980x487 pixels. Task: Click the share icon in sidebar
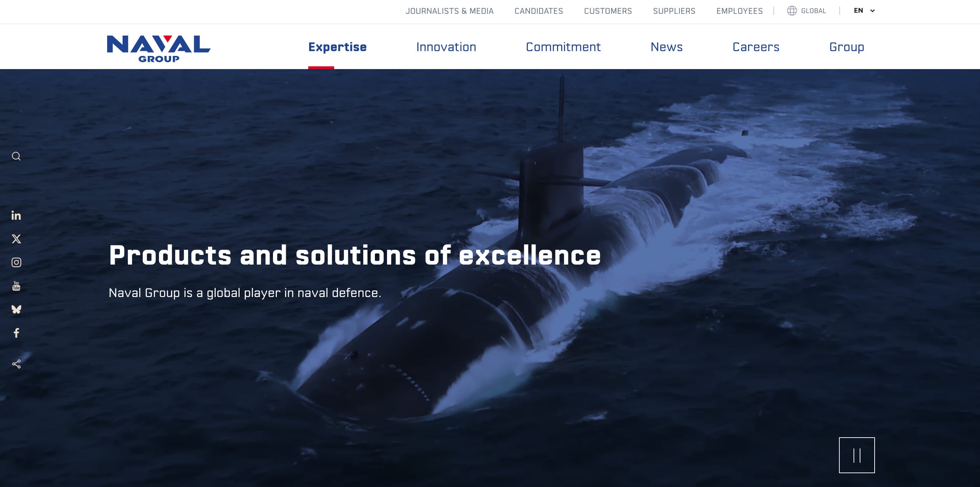pos(16,364)
